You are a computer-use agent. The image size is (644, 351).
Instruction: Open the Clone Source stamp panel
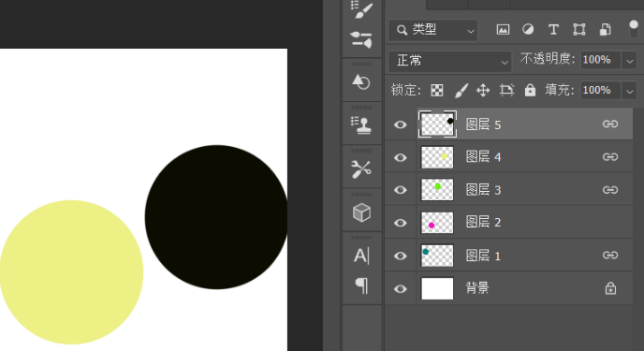coord(361,125)
